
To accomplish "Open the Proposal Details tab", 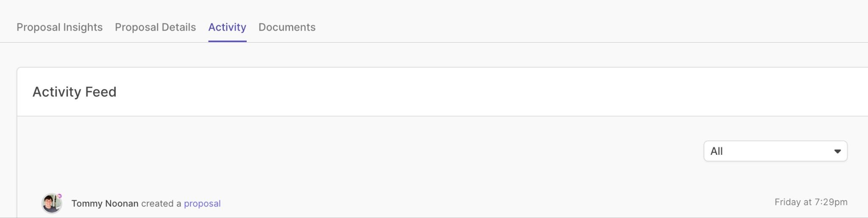I will click(155, 27).
